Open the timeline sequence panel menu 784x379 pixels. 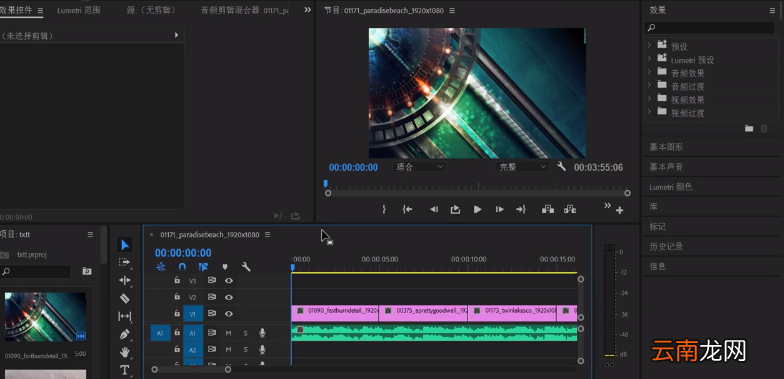click(x=267, y=234)
